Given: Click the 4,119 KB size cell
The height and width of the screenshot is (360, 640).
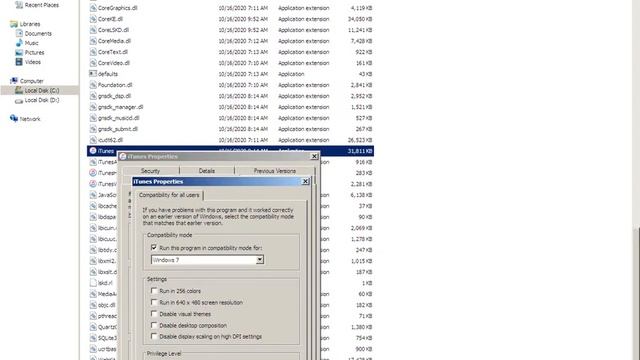Looking at the screenshot, I should pos(361,8).
